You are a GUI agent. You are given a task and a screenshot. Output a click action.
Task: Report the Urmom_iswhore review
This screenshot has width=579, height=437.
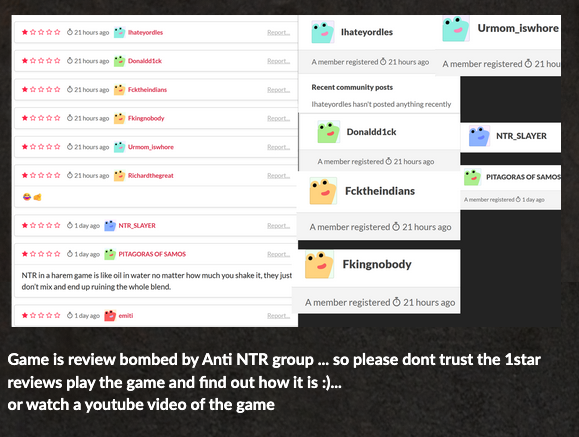278,147
